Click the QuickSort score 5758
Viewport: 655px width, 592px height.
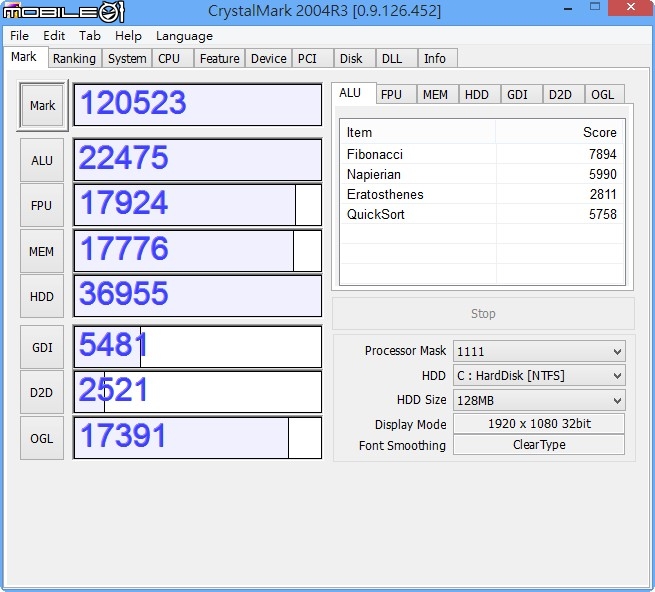pyautogui.click(x=602, y=214)
